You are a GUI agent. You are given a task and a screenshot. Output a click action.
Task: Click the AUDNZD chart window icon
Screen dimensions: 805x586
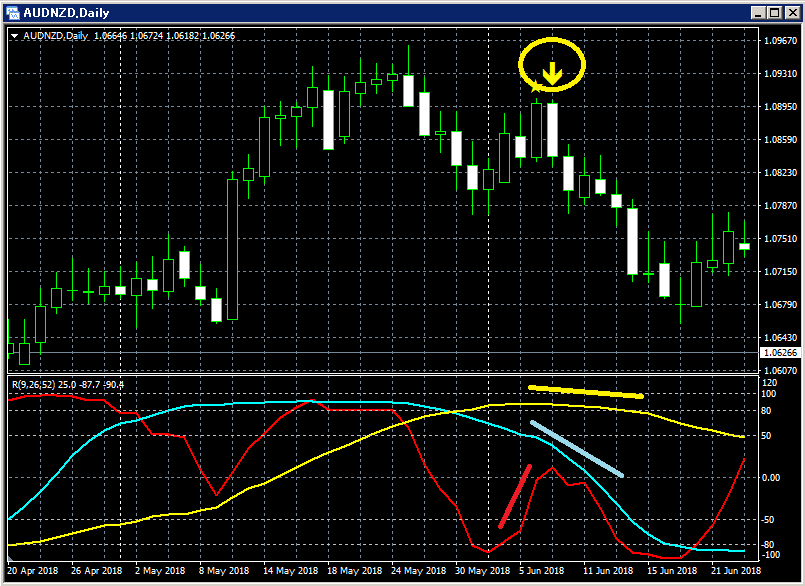click(x=12, y=12)
